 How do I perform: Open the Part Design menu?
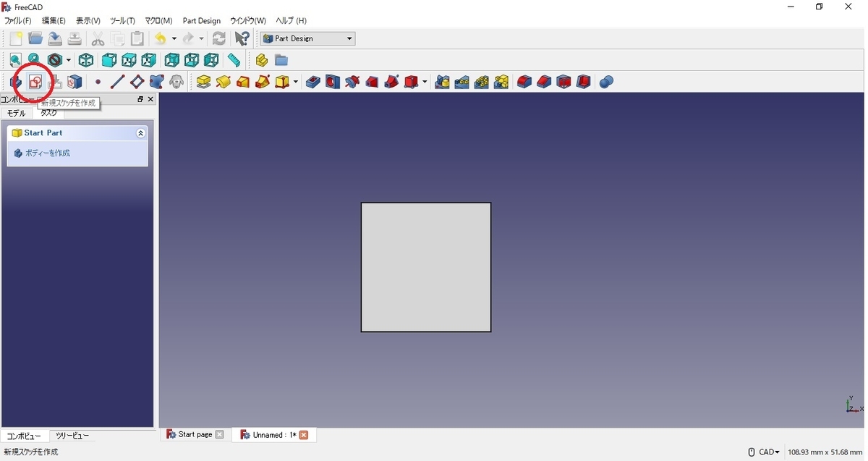202,21
